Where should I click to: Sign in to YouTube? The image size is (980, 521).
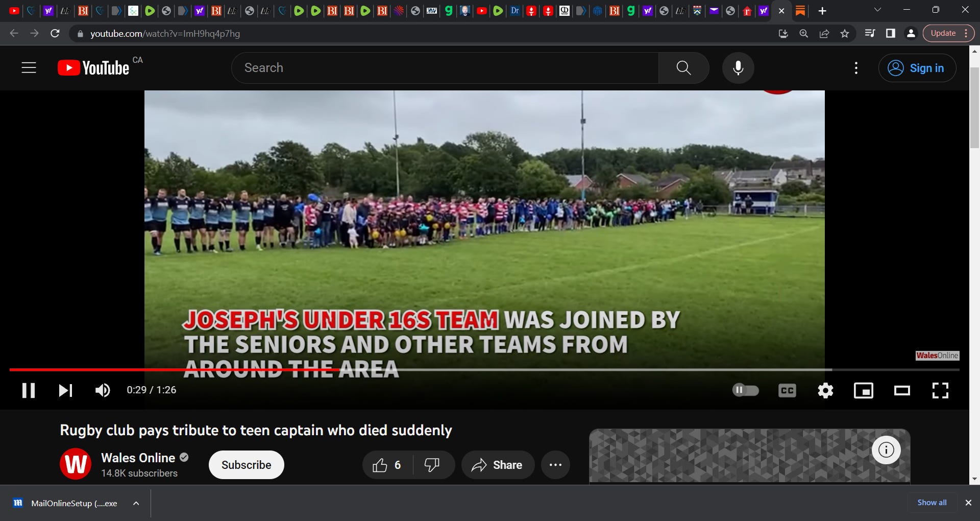917,68
